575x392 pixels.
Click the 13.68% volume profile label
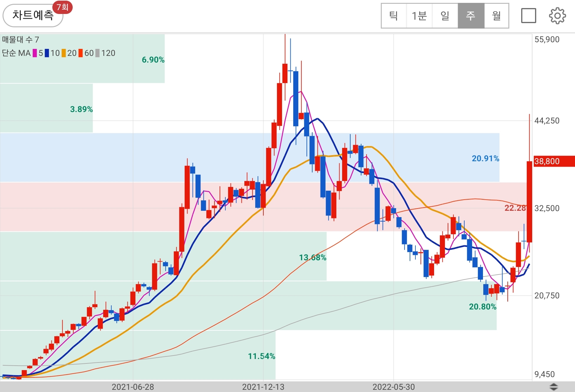(x=313, y=257)
